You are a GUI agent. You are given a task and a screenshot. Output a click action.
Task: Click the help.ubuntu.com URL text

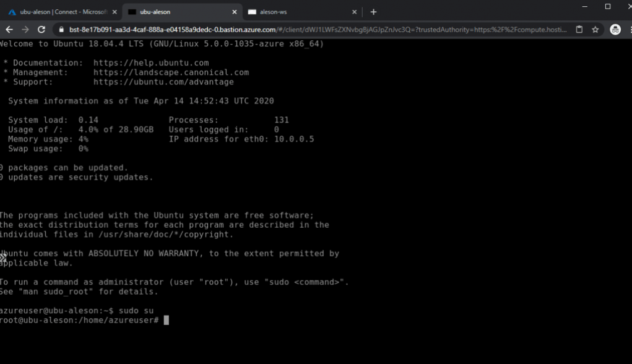coord(151,63)
